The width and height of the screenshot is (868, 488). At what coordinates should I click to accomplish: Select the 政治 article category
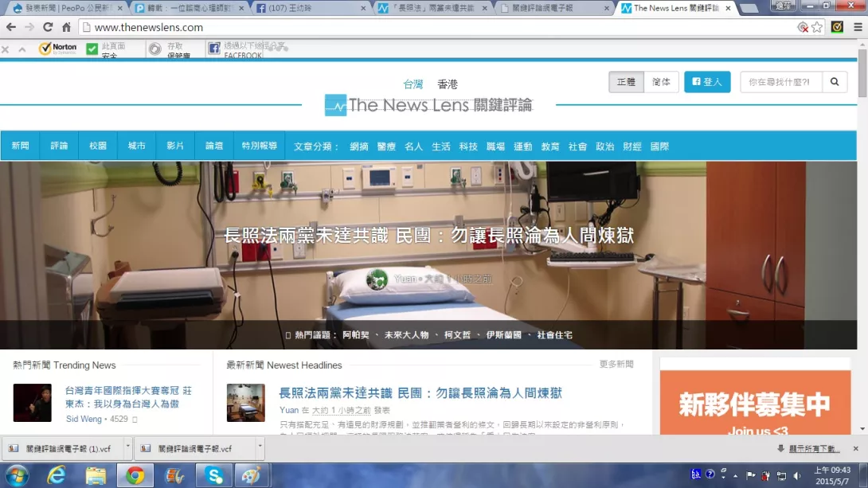pos(605,146)
